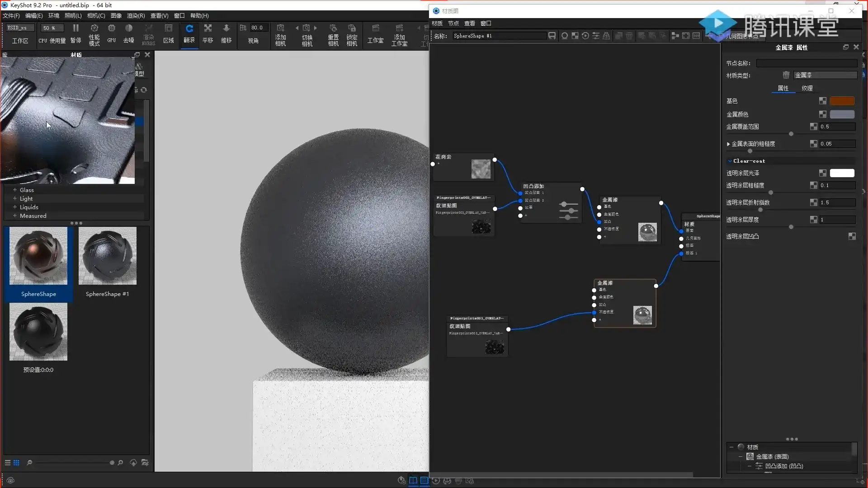Click the pause render icon
Image resolution: width=868 pixels, height=488 pixels.
75,28
